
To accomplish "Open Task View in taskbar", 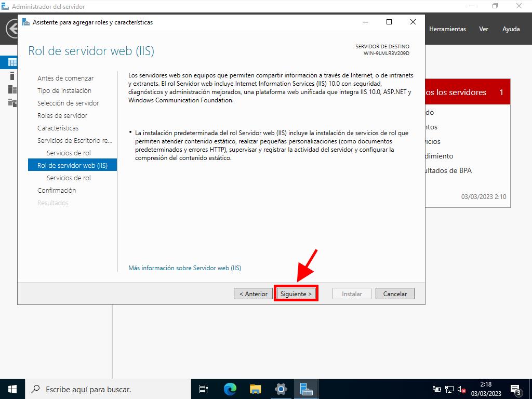I will [x=204, y=389].
